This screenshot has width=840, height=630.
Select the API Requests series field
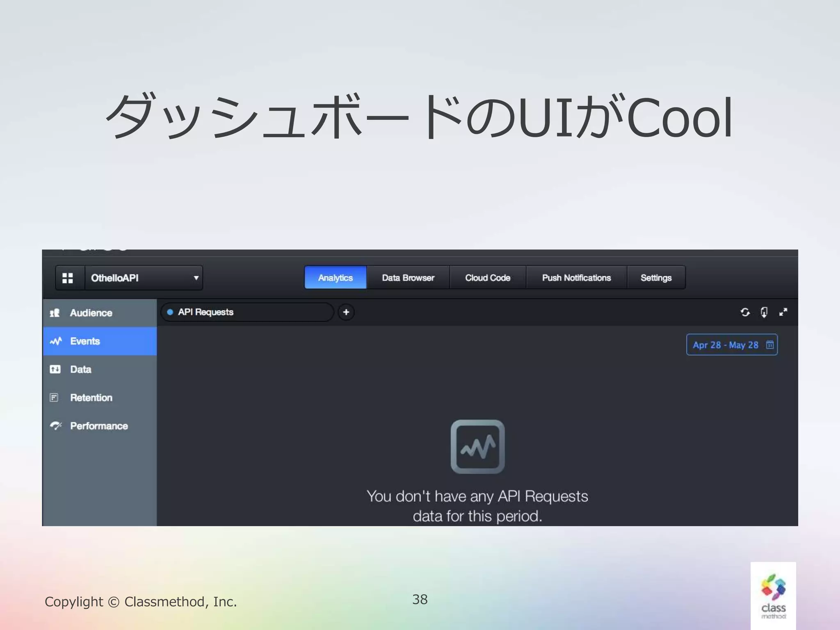click(x=247, y=312)
